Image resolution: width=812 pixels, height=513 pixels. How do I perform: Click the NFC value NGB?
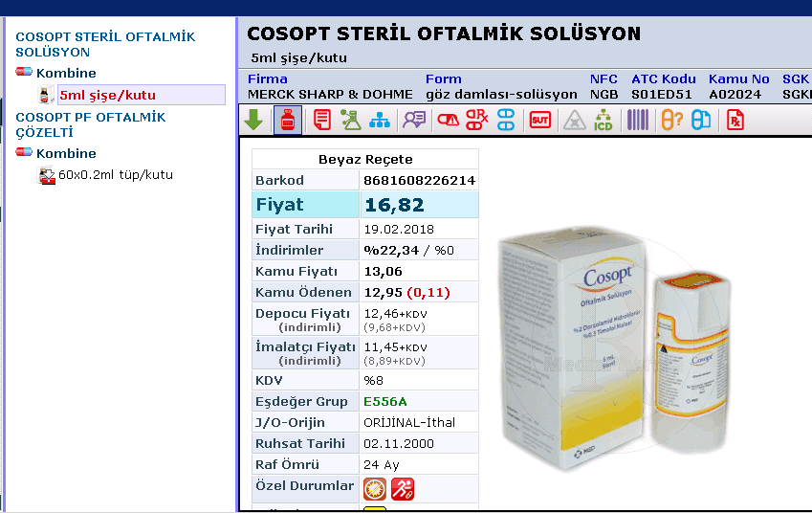604,95
